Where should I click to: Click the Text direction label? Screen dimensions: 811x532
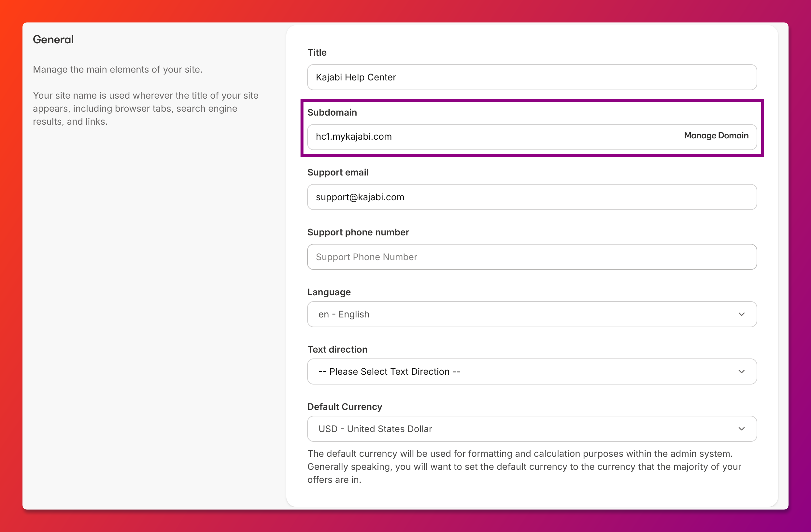click(x=337, y=349)
